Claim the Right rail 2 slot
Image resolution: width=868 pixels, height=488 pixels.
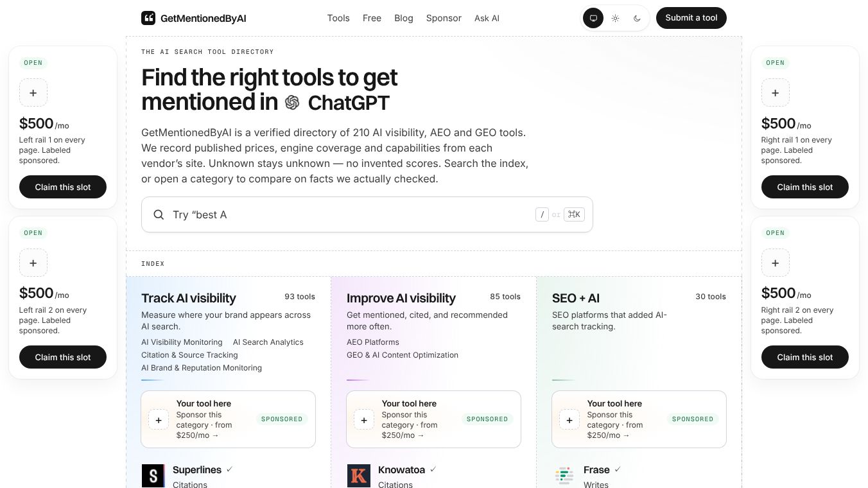[805, 357]
